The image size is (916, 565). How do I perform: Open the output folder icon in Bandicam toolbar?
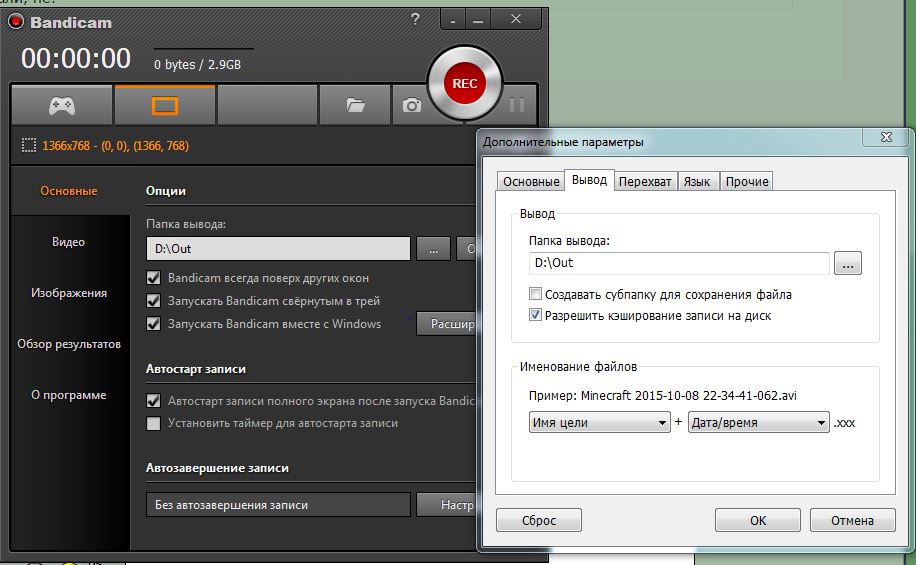355,105
